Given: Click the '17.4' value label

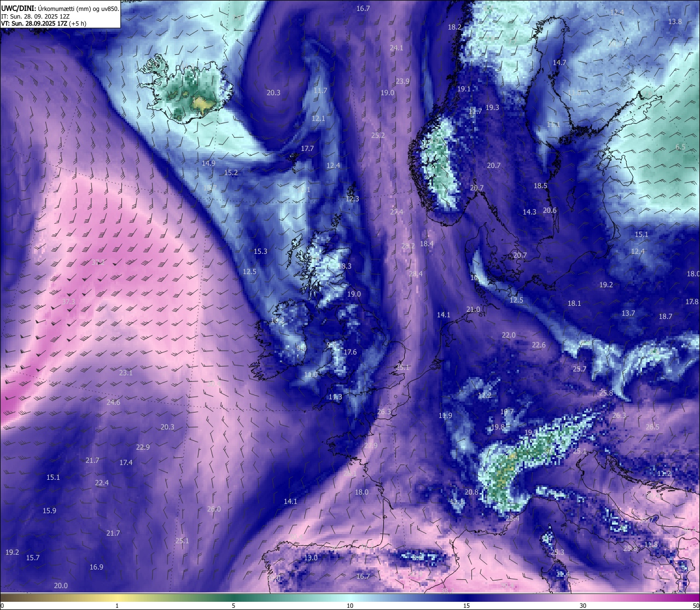Looking at the screenshot, I should 126,462.
